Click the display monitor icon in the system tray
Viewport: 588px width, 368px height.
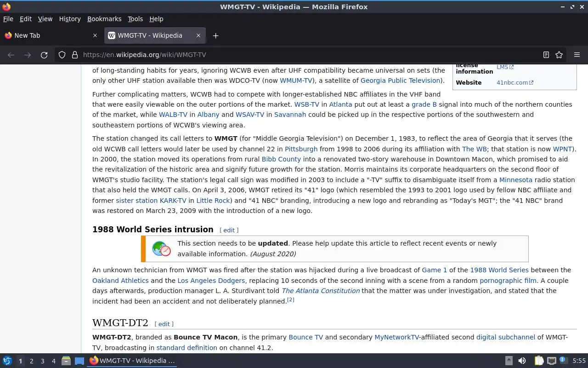pos(552,361)
